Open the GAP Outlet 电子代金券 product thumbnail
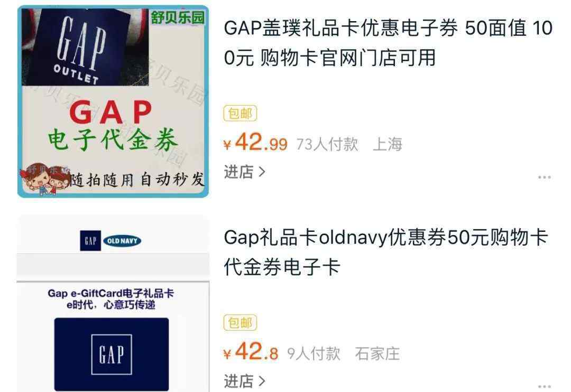Viewport: 571px width, 392px height. [113, 101]
